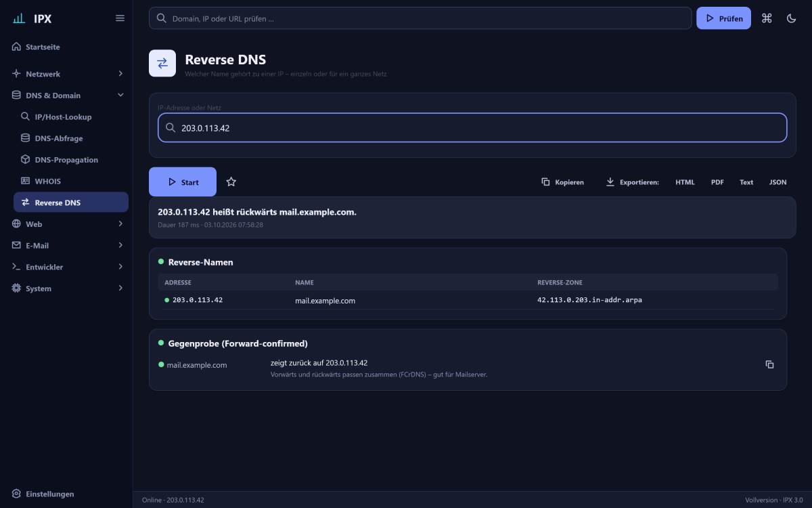Viewport: 812px width, 508px height.
Task: Click the IP-Adresse oder Netz input
Action: click(472, 127)
